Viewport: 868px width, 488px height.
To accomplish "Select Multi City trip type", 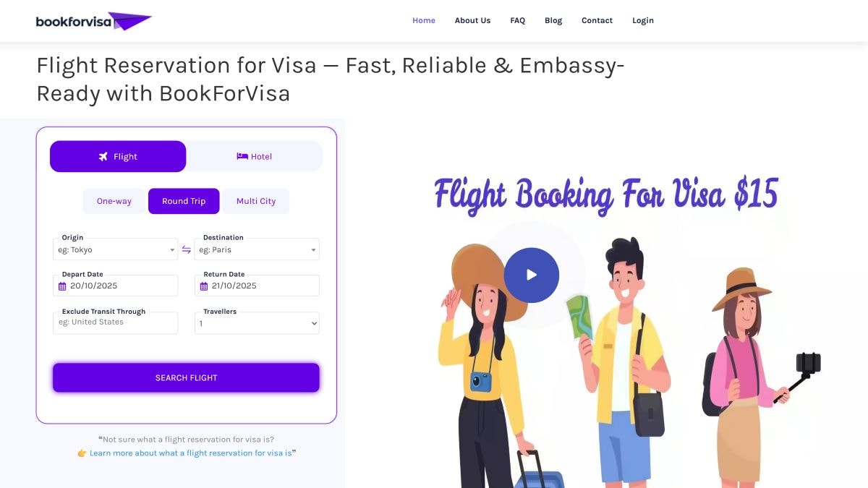I will [x=256, y=201].
